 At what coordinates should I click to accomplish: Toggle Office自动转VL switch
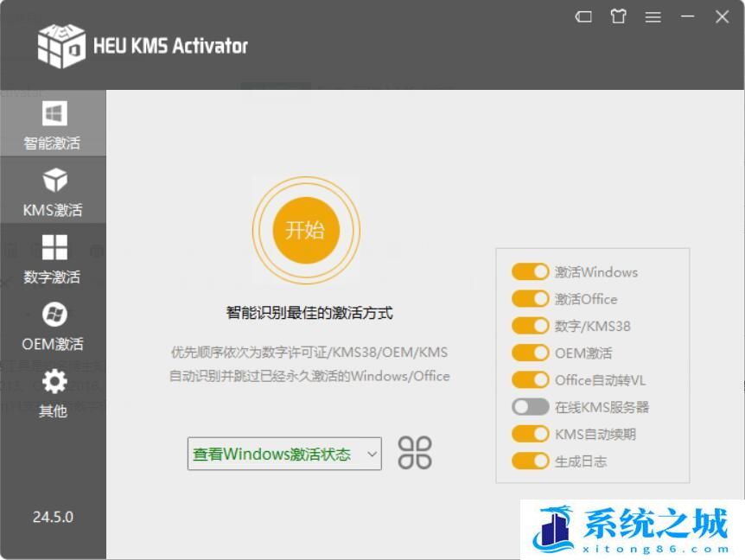pos(531,380)
